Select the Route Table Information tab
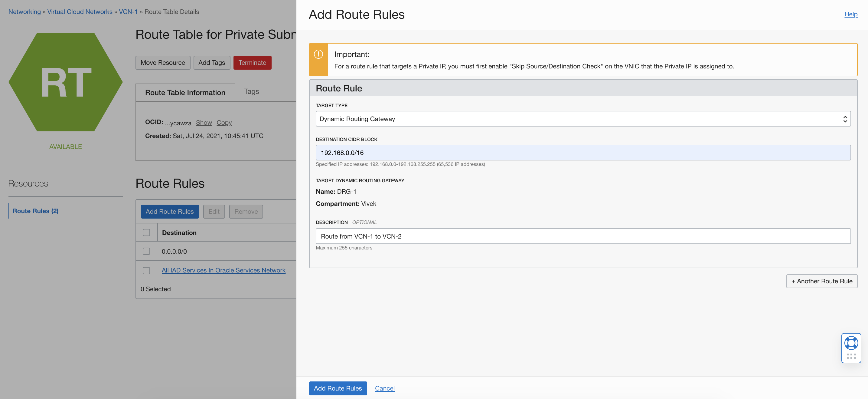Viewport: 868px width, 399px height. [185, 92]
